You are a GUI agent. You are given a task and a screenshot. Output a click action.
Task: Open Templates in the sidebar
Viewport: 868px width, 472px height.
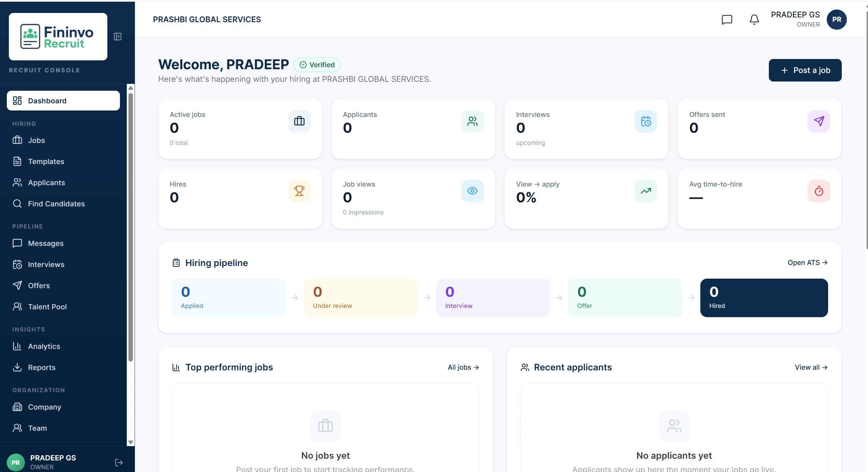tap(63, 161)
